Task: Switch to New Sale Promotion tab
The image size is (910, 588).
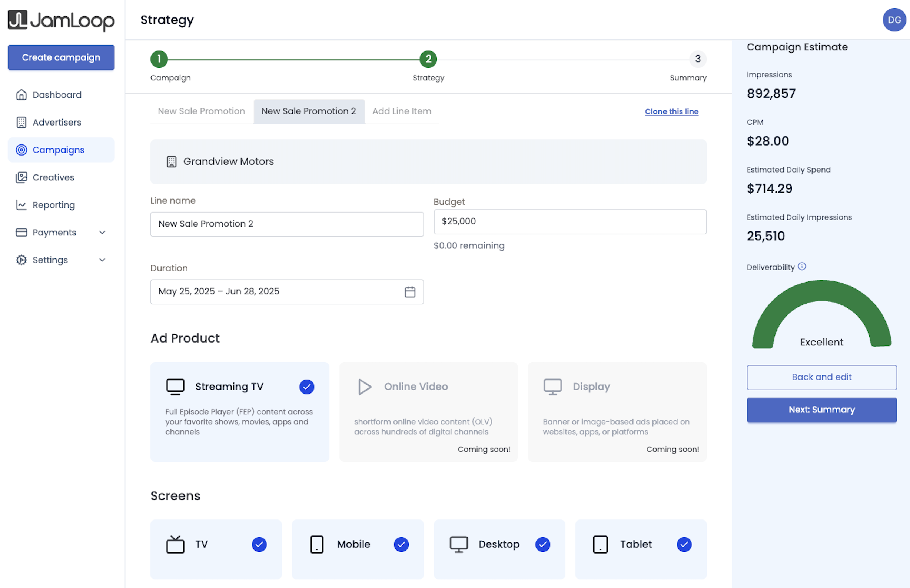Action: [x=201, y=111]
